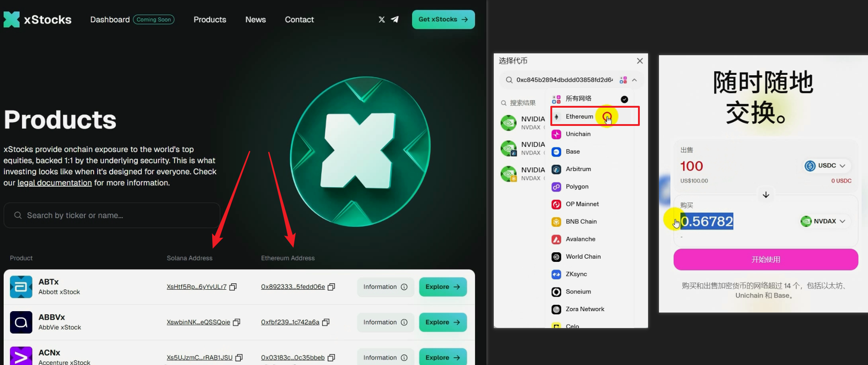Click Information button for ABBVx

point(385,323)
